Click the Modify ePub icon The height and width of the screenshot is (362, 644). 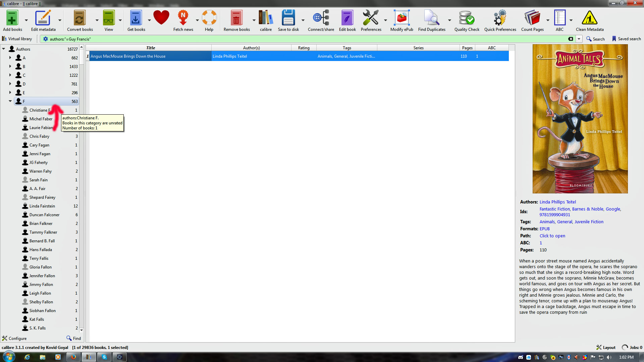click(401, 18)
